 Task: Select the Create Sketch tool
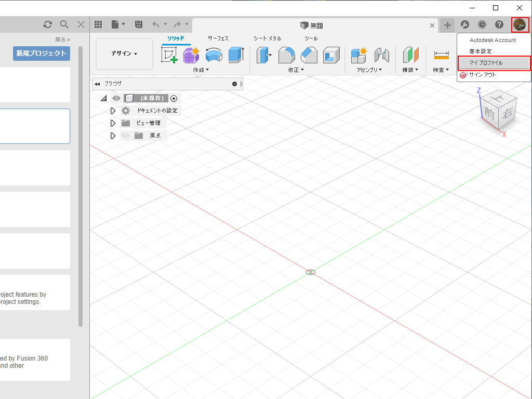(169, 55)
